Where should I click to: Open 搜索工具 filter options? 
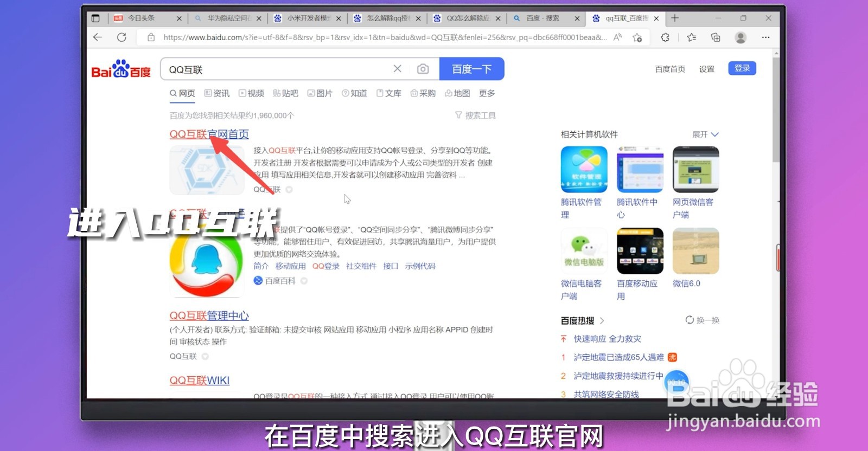click(x=475, y=115)
